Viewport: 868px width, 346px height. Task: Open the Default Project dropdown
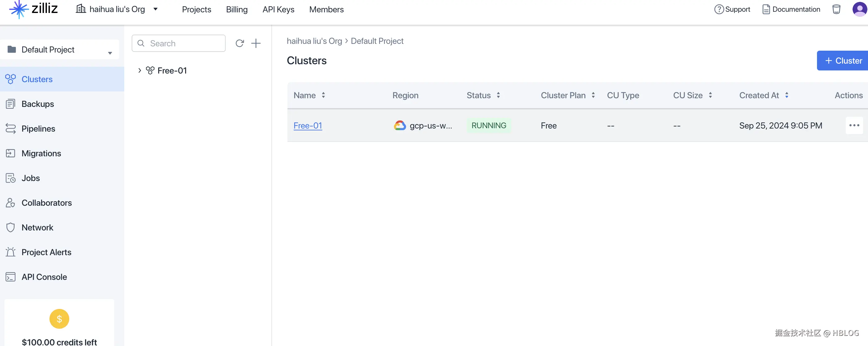(60, 49)
